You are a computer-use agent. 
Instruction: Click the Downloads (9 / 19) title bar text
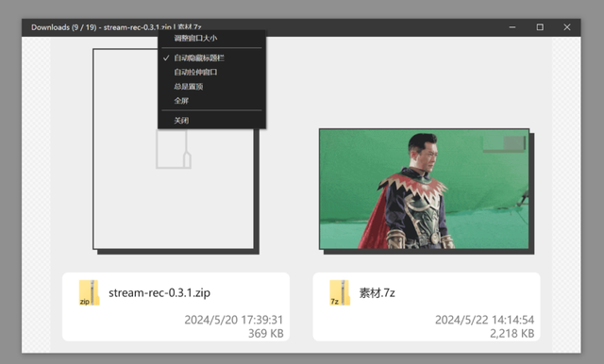(64, 27)
